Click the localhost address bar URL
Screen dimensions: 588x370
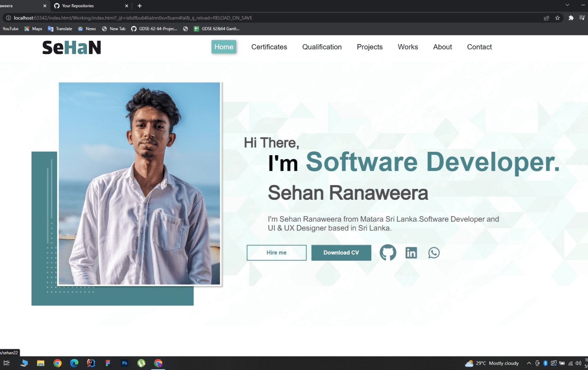[133, 18]
